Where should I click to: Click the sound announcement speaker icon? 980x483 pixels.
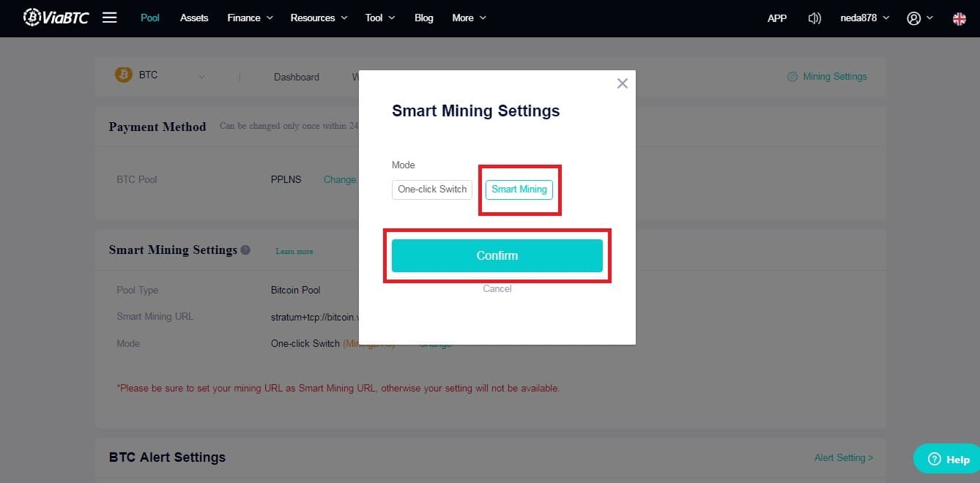(814, 18)
